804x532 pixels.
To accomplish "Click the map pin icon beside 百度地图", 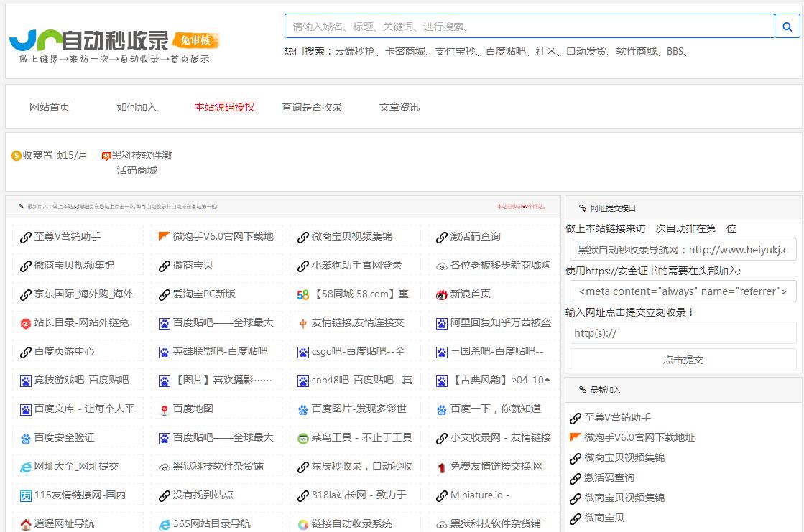I will [x=165, y=409].
